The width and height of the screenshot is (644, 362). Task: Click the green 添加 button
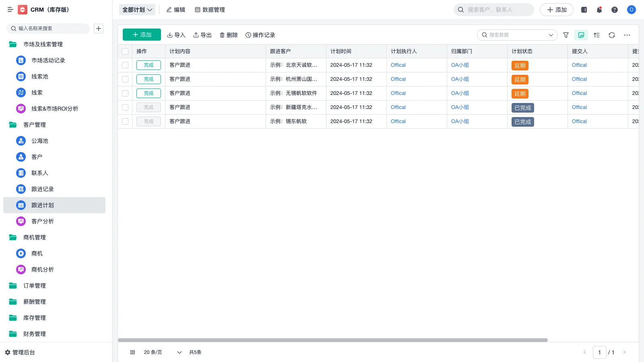[x=142, y=35]
